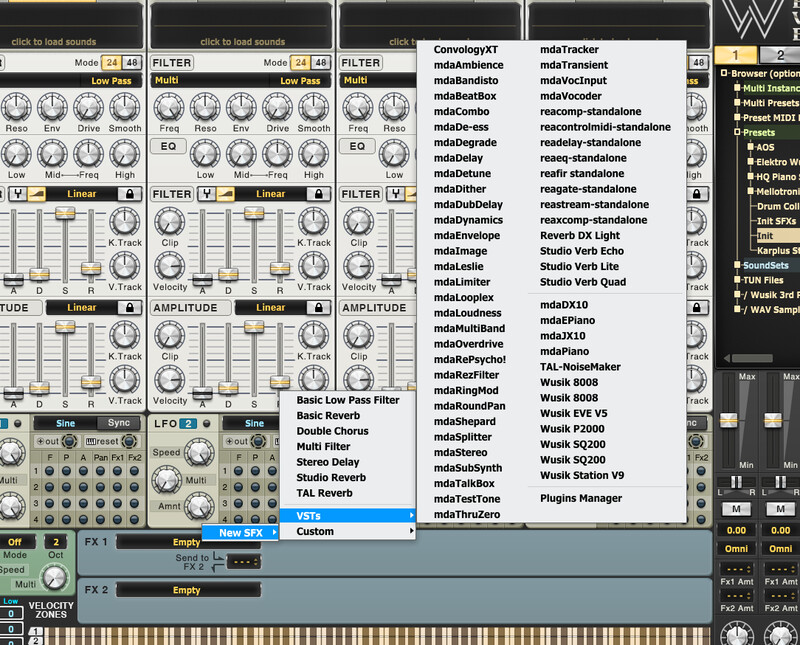Select the Init SFXs preset
Screen dimensions: 800x645
(x=776, y=221)
